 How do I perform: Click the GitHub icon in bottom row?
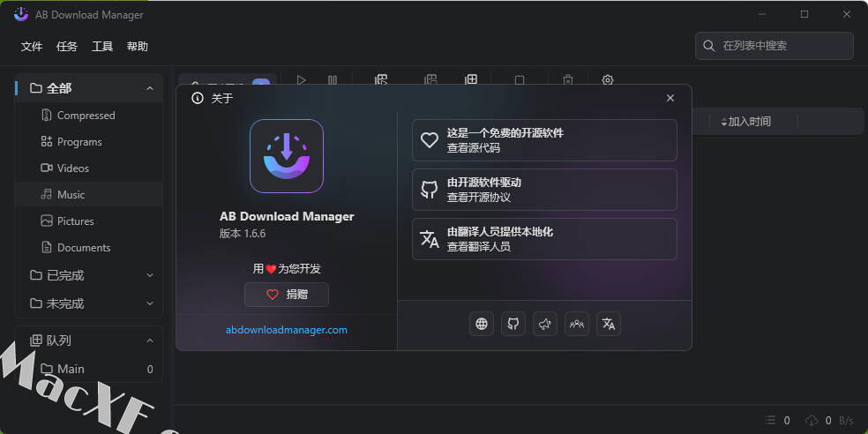pos(513,324)
